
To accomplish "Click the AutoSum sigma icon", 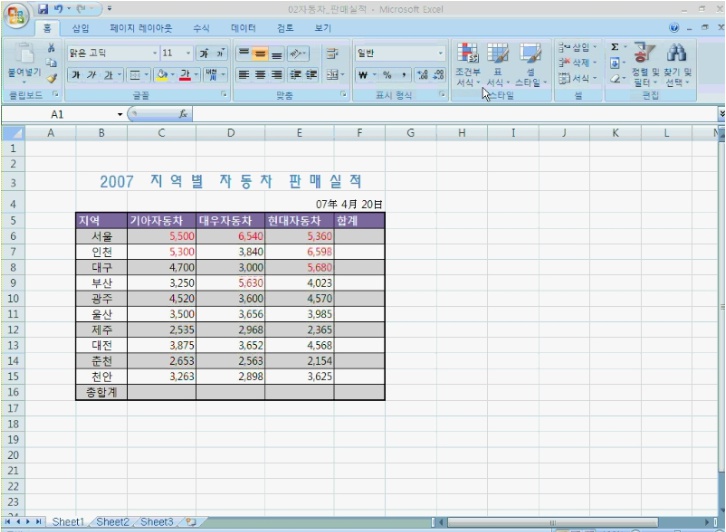I will (615, 47).
